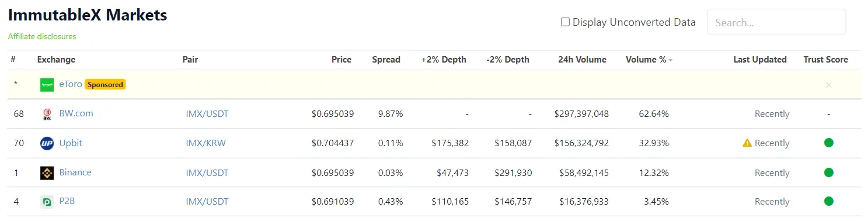Click into the Search markets input field

[776, 22]
